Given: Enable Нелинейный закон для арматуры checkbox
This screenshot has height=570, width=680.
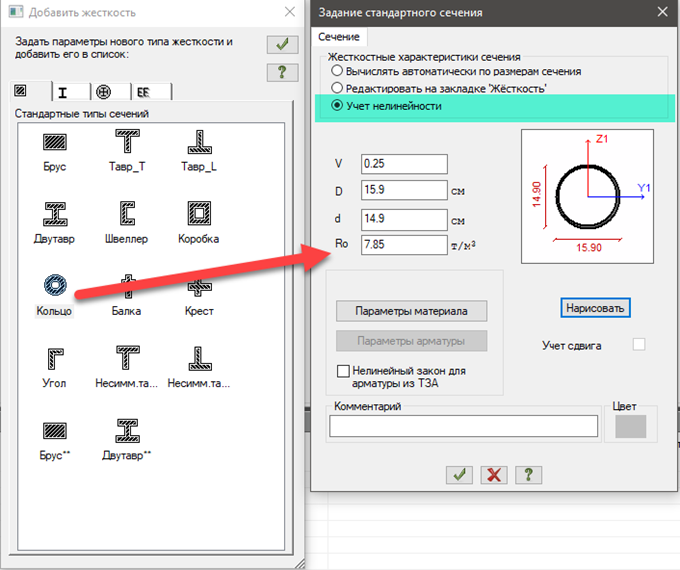Looking at the screenshot, I should pyautogui.click(x=343, y=371).
